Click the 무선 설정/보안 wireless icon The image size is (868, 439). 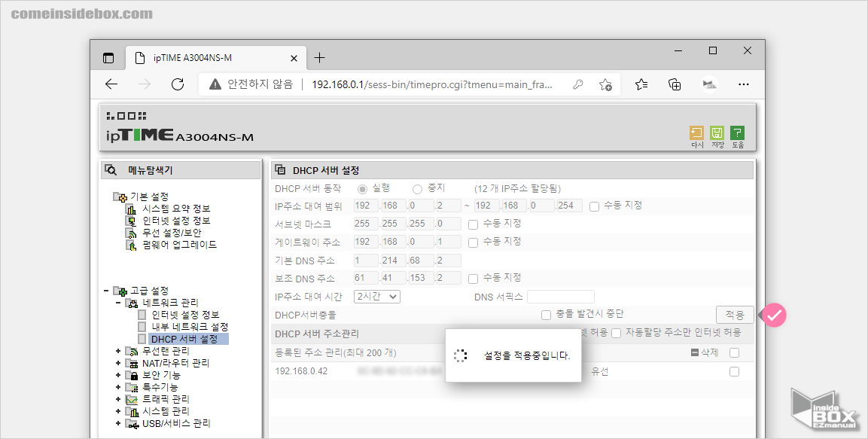point(131,233)
